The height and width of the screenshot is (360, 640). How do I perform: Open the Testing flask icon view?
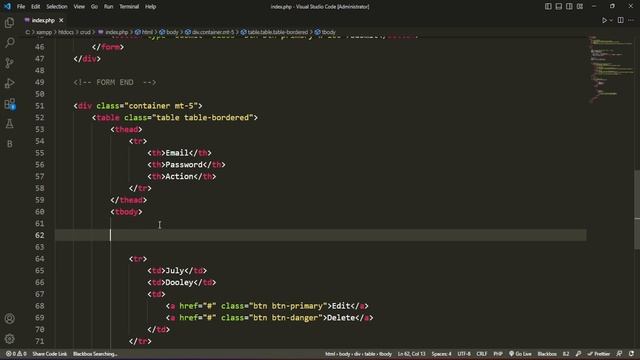(9, 124)
